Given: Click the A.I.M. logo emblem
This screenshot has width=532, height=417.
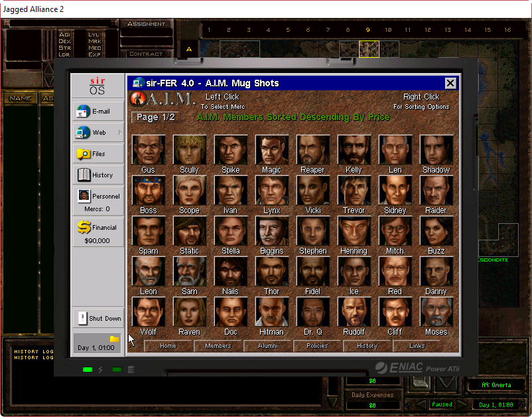Looking at the screenshot, I should pos(138,99).
